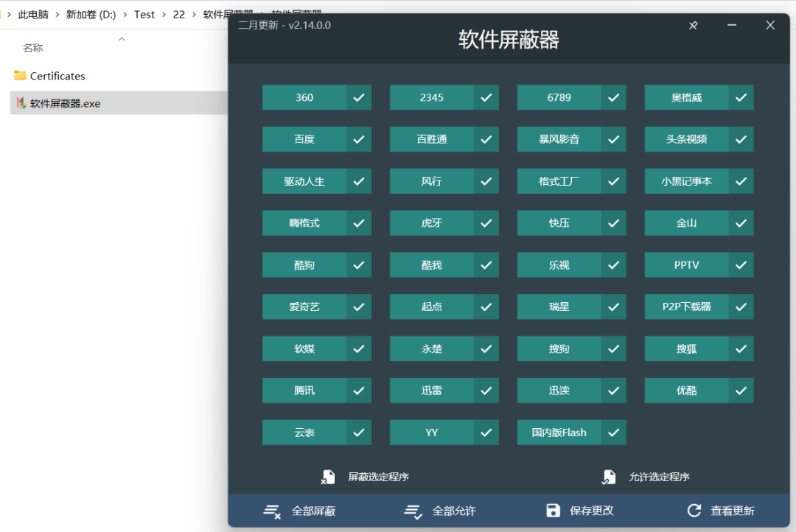This screenshot has height=532, width=796.
Task: Open the Certificates folder icon
Action: [20, 75]
